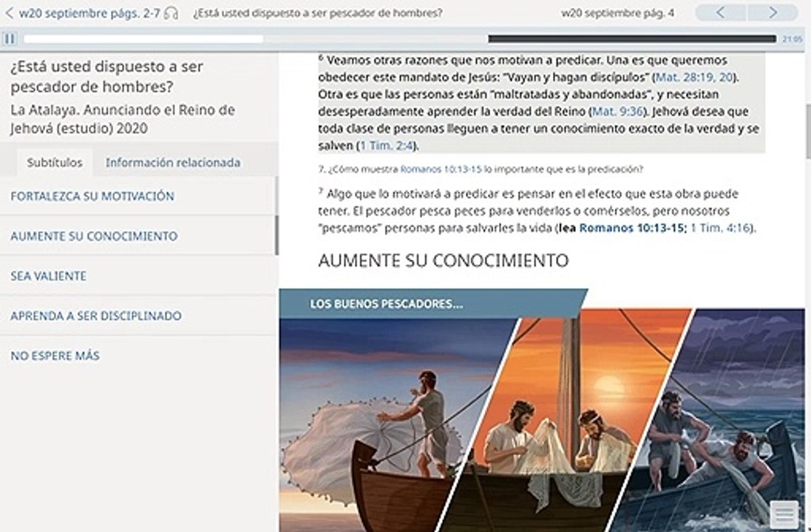Go to the next page with right arrow button
The height and width of the screenshot is (532, 811).
tap(773, 13)
